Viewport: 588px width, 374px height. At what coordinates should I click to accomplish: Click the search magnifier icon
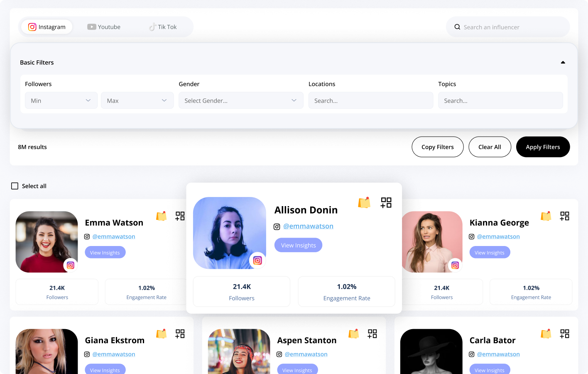pos(457,27)
